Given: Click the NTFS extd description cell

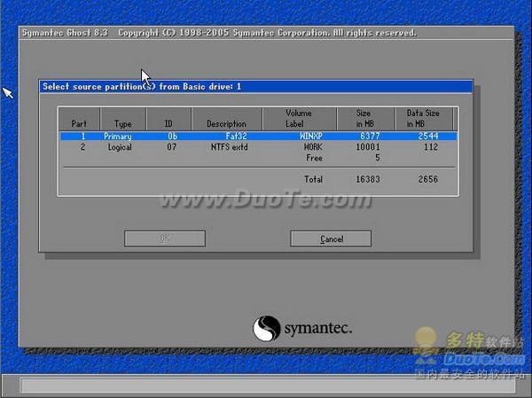Looking at the screenshot, I should [230, 147].
